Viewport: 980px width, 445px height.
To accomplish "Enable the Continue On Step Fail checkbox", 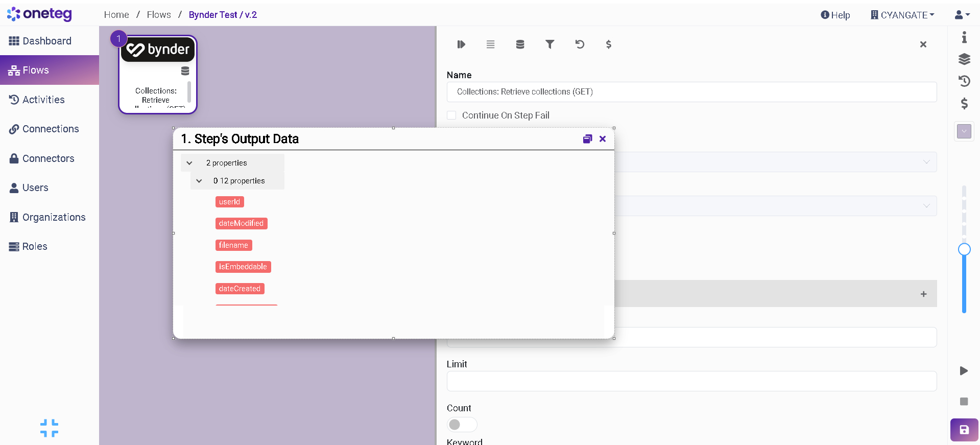I will pos(451,115).
